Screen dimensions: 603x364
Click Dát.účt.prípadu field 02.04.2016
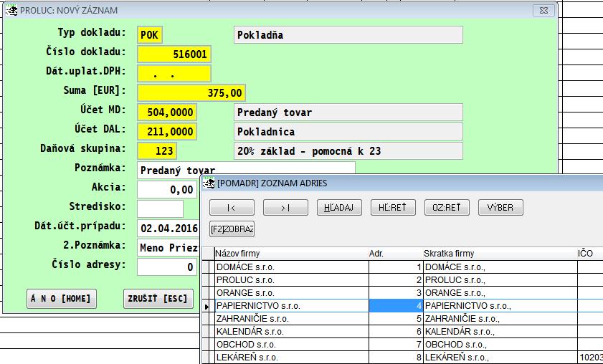(x=168, y=229)
